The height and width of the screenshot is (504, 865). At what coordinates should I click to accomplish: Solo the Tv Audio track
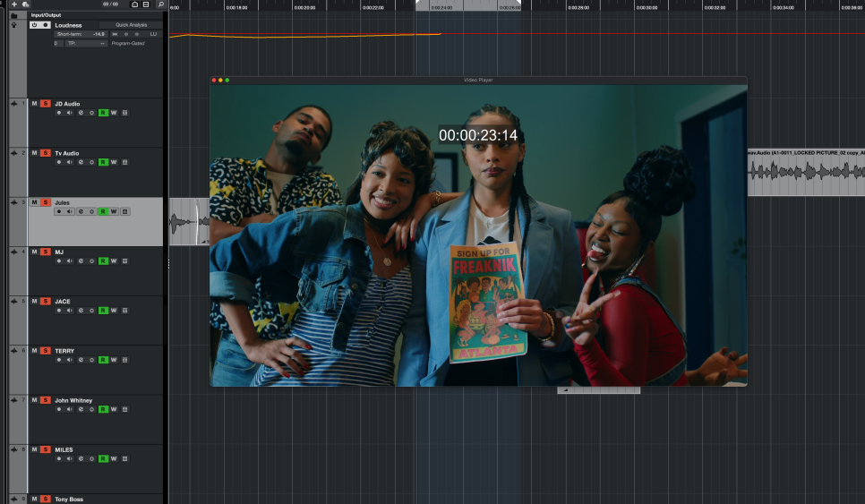[46, 153]
